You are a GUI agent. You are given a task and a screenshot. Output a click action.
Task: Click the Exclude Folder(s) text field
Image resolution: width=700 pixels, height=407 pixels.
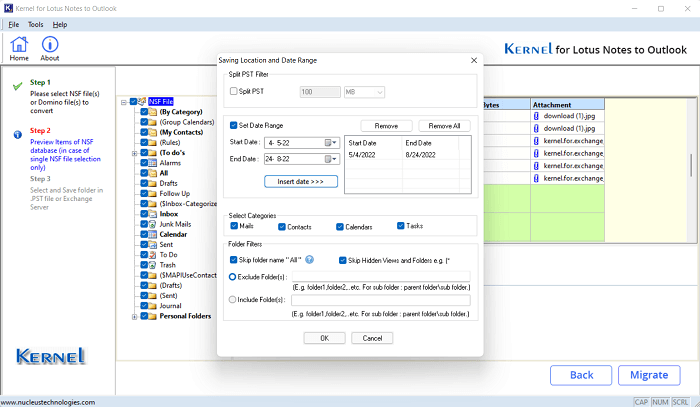tap(381, 277)
